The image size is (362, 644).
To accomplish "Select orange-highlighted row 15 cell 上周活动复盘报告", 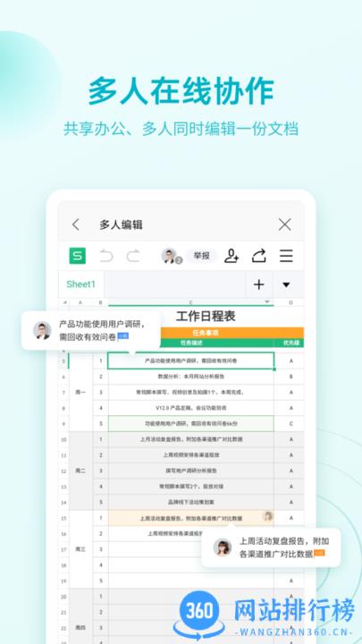I will (191, 518).
